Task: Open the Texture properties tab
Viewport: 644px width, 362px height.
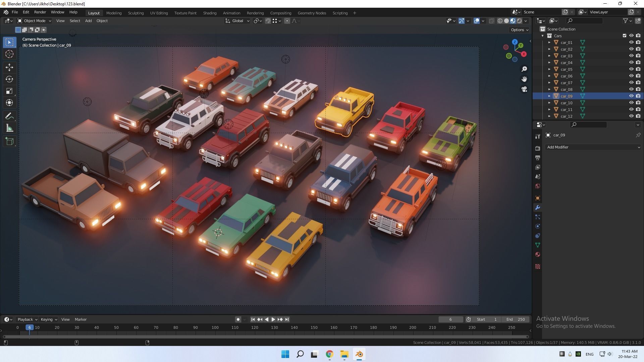Action: click(538, 266)
